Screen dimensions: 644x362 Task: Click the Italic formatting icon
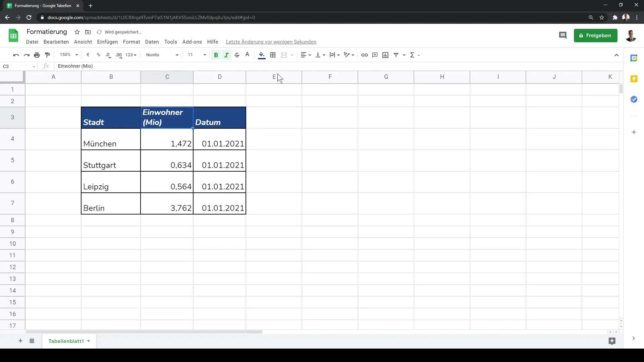coord(226,55)
